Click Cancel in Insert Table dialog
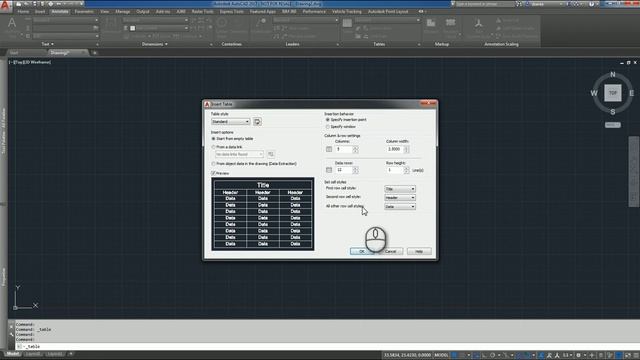Screen dimensions: 640x360 391,251
